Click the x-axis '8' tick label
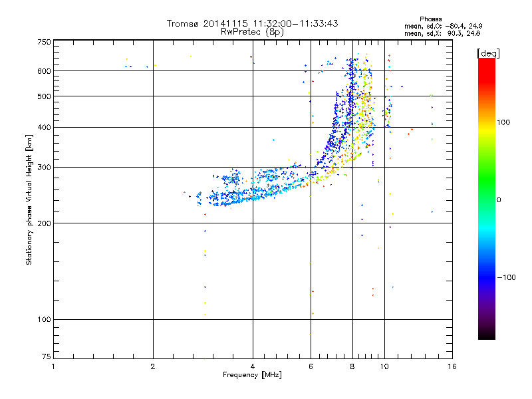This screenshot has height=399, width=532. (352, 366)
